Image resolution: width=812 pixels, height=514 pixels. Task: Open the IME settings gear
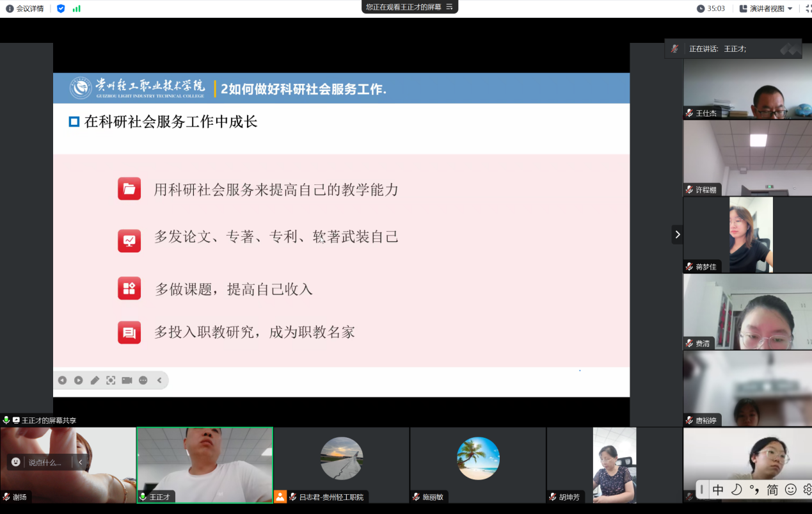click(x=808, y=490)
